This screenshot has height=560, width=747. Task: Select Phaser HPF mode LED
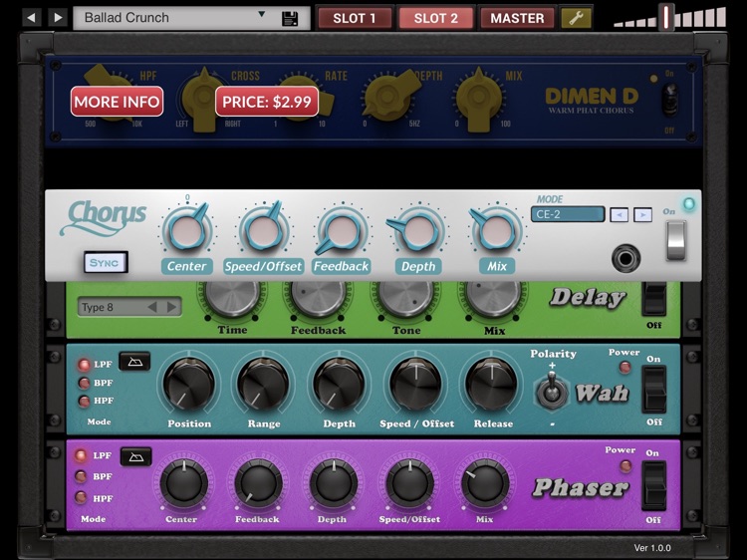[81, 498]
